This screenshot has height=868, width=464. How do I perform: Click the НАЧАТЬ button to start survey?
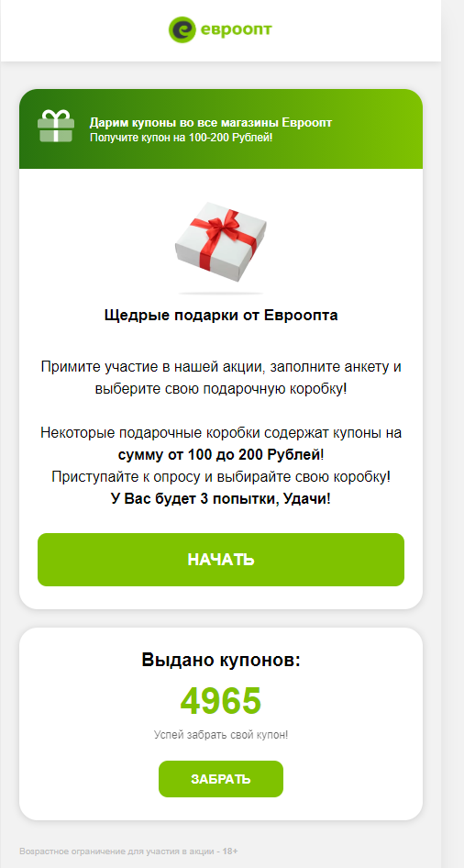[x=221, y=560]
